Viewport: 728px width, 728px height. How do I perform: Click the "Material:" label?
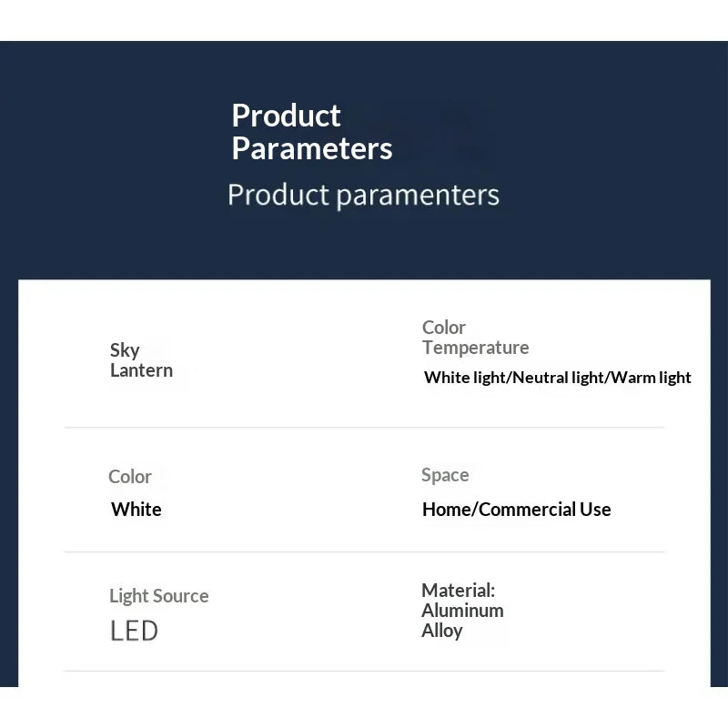[x=458, y=591]
